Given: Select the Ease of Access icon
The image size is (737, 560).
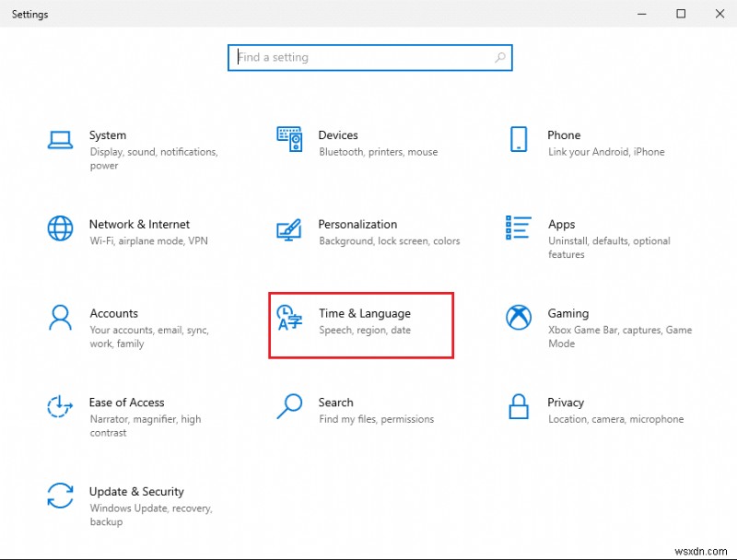Looking at the screenshot, I should [x=60, y=406].
